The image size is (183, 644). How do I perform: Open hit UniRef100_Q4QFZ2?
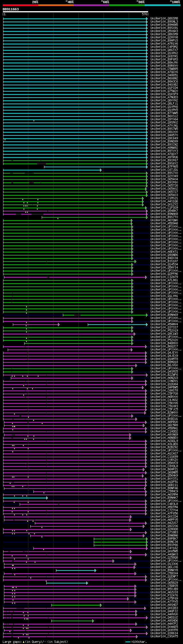pos(164,611)
